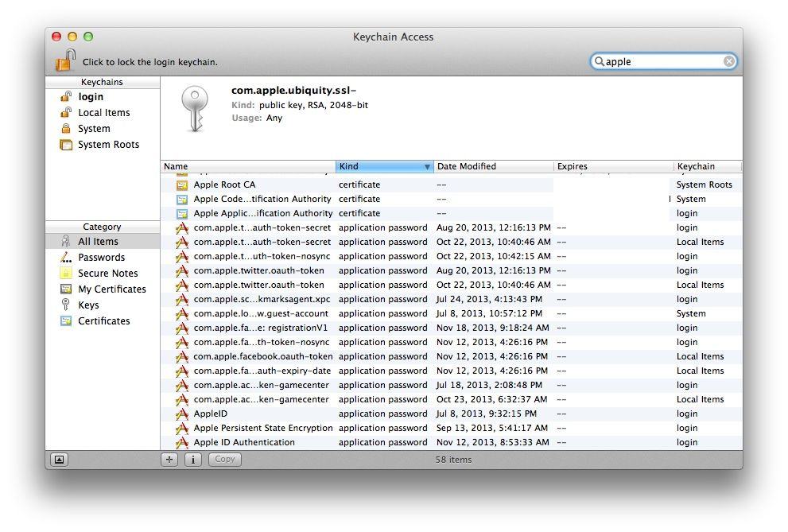Viewport: 788px width, 532px height.
Task: Select the Apple Root CA certificate row
Action: (224, 184)
